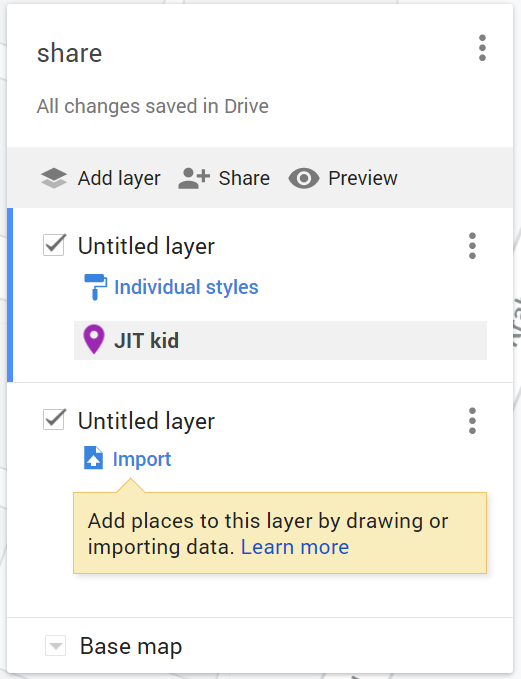Open the map options three-dot menu beside the share title
This screenshot has width=521, height=679.
(x=482, y=48)
